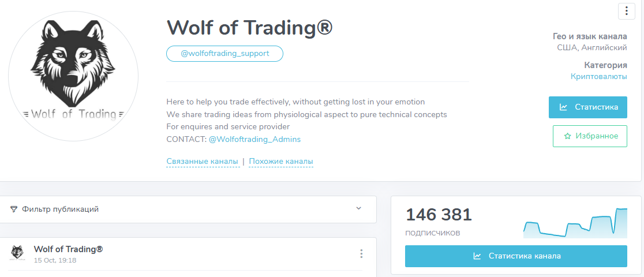The width and height of the screenshot is (644, 277).
Task: Click the post date 15 Oct, 19:18
Action: coord(55,260)
